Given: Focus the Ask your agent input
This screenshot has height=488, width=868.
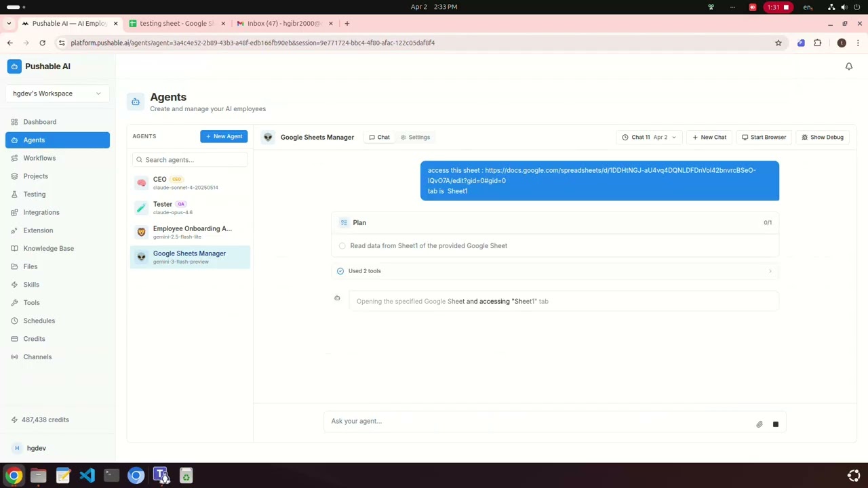Looking at the screenshot, I should tap(539, 421).
